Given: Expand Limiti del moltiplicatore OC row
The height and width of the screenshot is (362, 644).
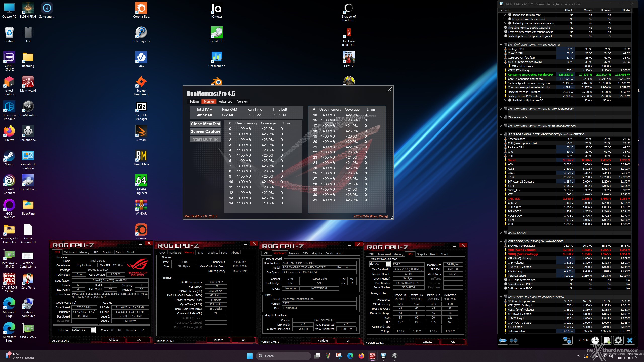Looking at the screenshot, I should click(x=505, y=100).
